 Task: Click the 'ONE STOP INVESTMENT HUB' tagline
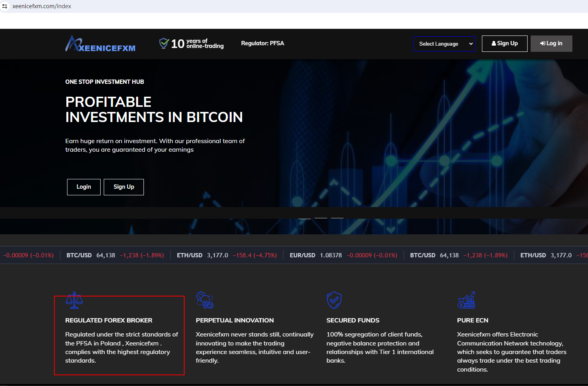(104, 82)
